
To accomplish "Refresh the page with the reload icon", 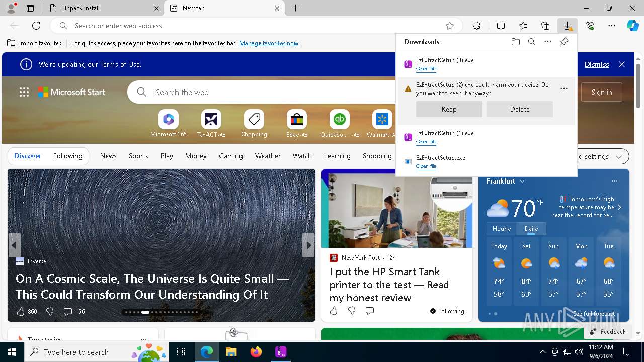I will click(x=36, y=26).
